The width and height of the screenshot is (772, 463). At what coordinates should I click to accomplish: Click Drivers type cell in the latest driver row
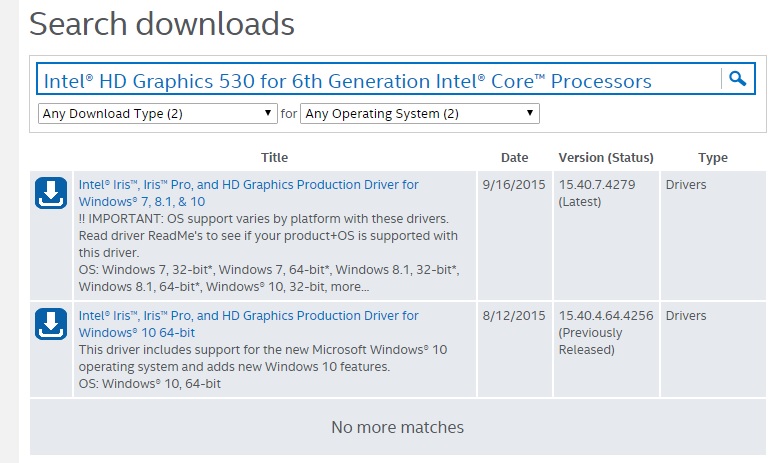click(686, 185)
